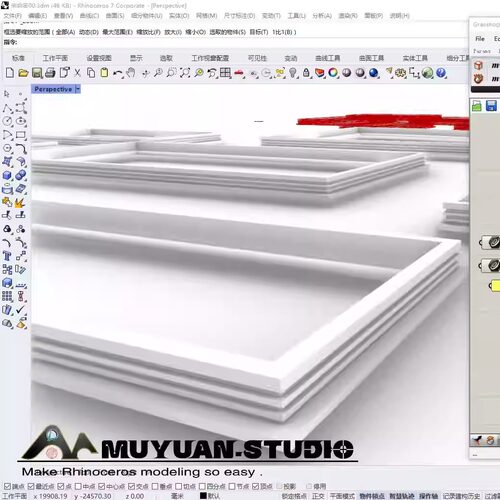Click the Zoom Extents icon
Viewport: 500px width, 500px height.
[185, 73]
